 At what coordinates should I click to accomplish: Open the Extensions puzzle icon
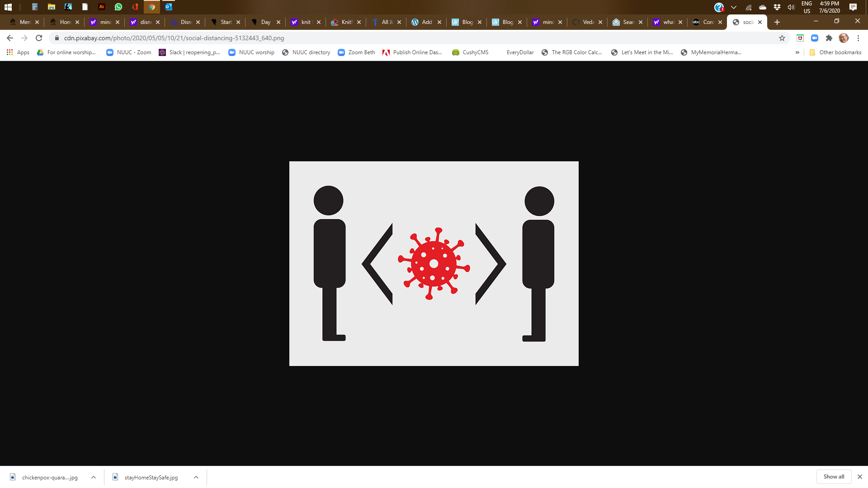tap(829, 38)
